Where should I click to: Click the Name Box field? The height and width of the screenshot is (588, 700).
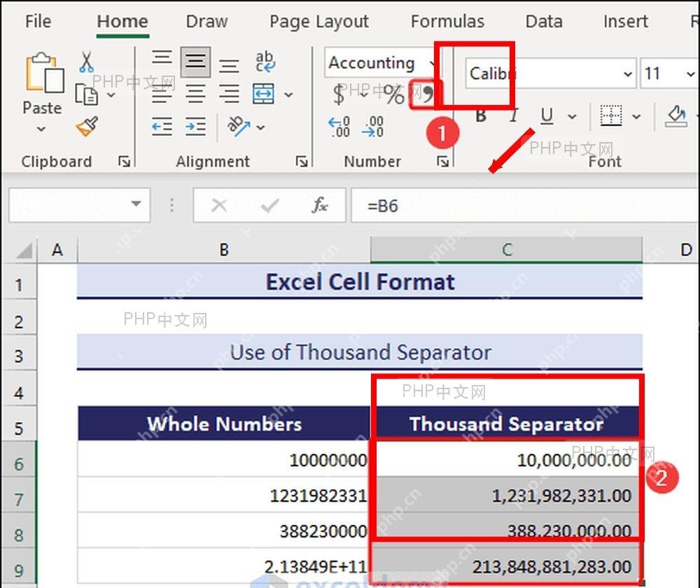80,205
